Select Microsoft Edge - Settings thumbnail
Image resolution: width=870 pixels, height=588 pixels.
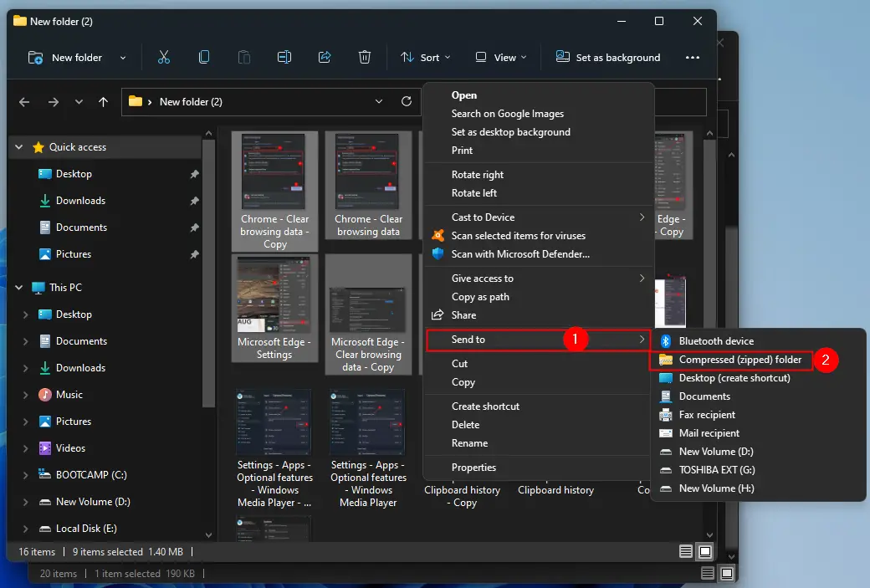point(274,309)
